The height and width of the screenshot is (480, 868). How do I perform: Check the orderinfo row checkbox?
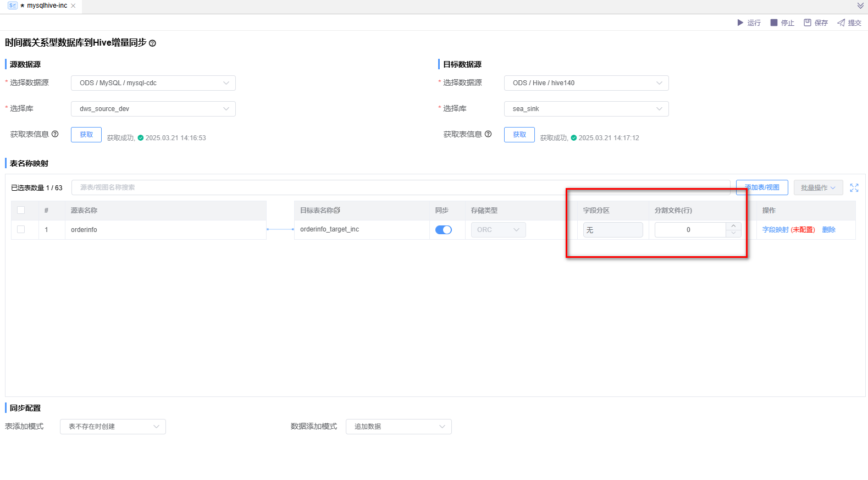pyautogui.click(x=21, y=229)
